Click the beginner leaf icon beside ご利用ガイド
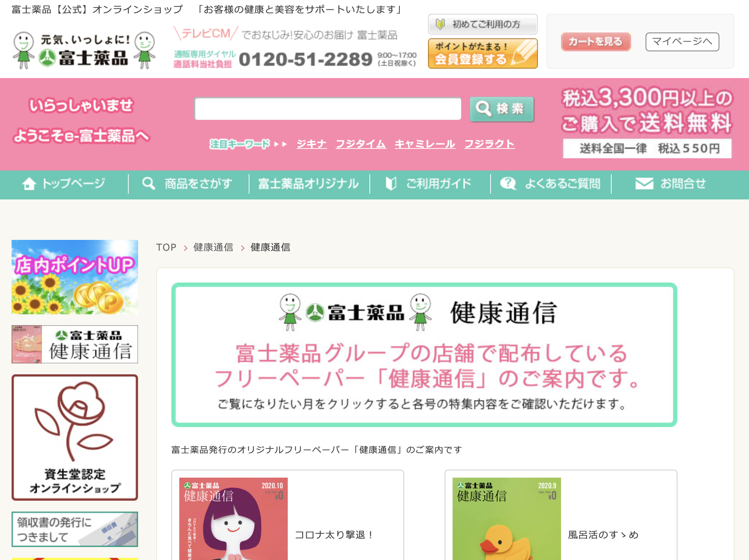The image size is (749, 560). 391,184
